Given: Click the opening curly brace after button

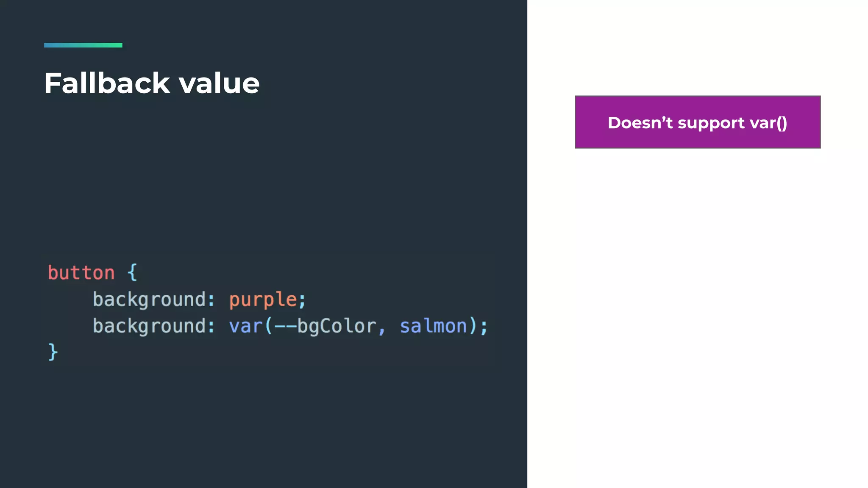Looking at the screenshot, I should [132, 272].
